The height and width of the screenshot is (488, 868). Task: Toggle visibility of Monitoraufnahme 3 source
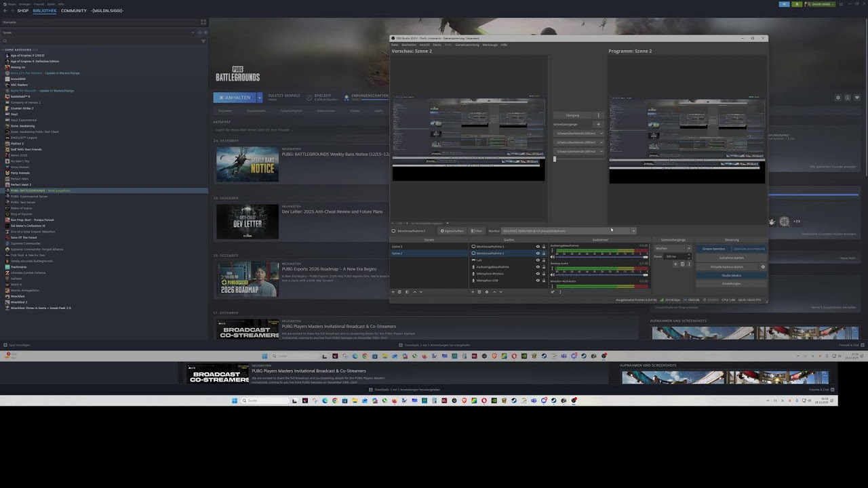click(x=538, y=247)
